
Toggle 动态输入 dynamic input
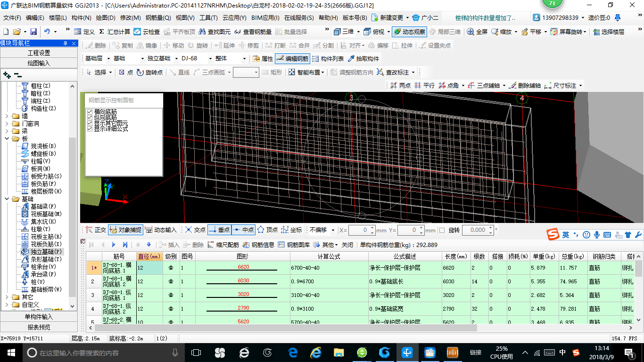tap(161, 230)
